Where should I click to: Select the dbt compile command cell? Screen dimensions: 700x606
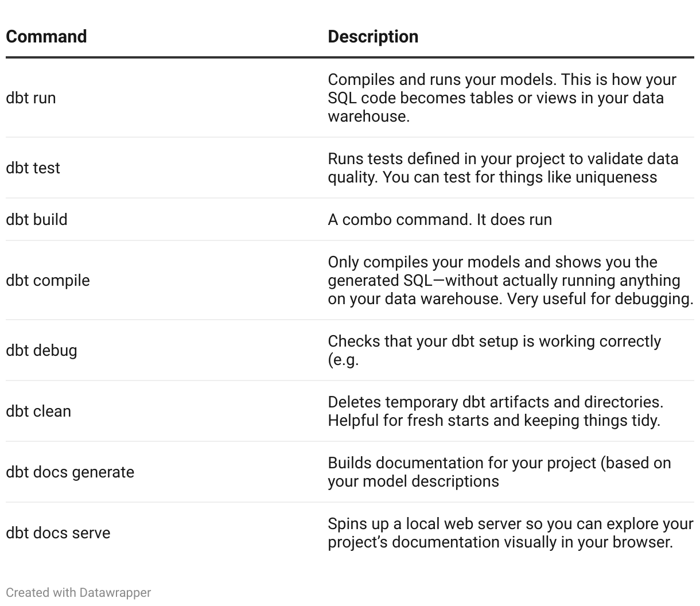48,281
